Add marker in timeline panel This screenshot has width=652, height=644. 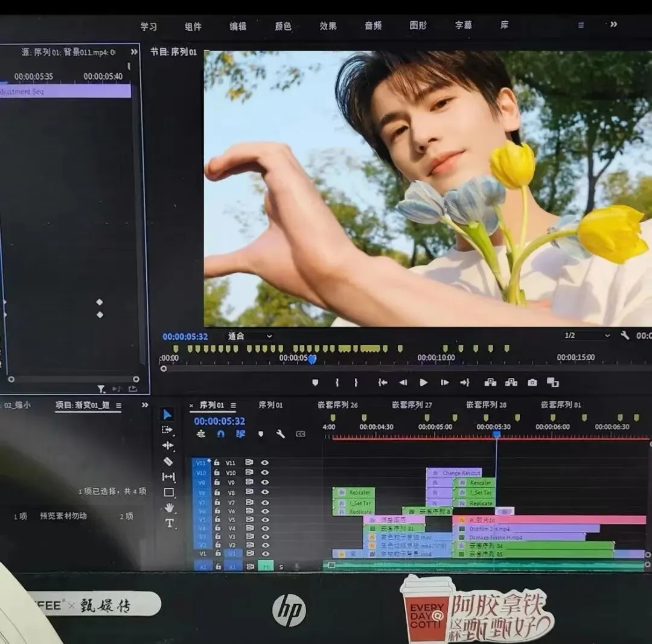click(x=261, y=434)
